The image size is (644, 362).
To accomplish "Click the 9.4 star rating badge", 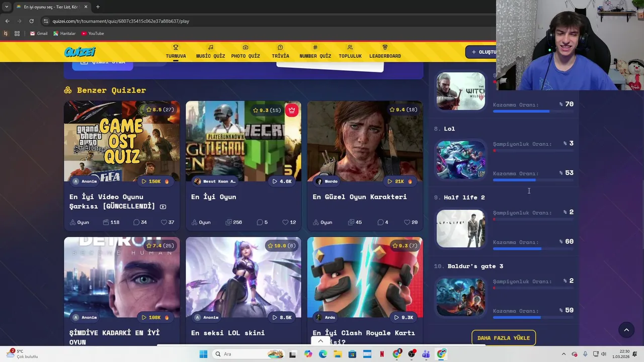I will 404,110.
